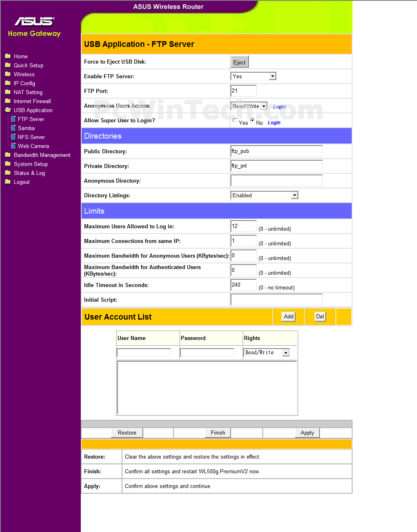This screenshot has width=417, height=532.
Task: Click the Private Directory input field
Action: pos(277,166)
